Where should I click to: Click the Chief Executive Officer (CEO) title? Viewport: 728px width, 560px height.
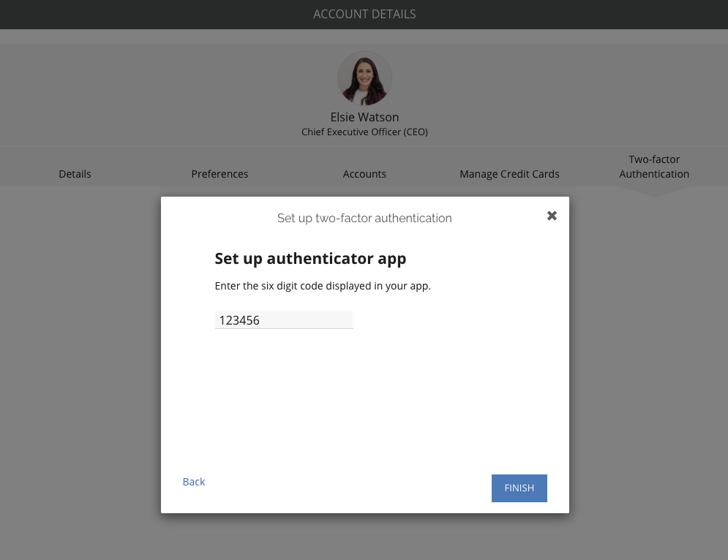[364, 132]
